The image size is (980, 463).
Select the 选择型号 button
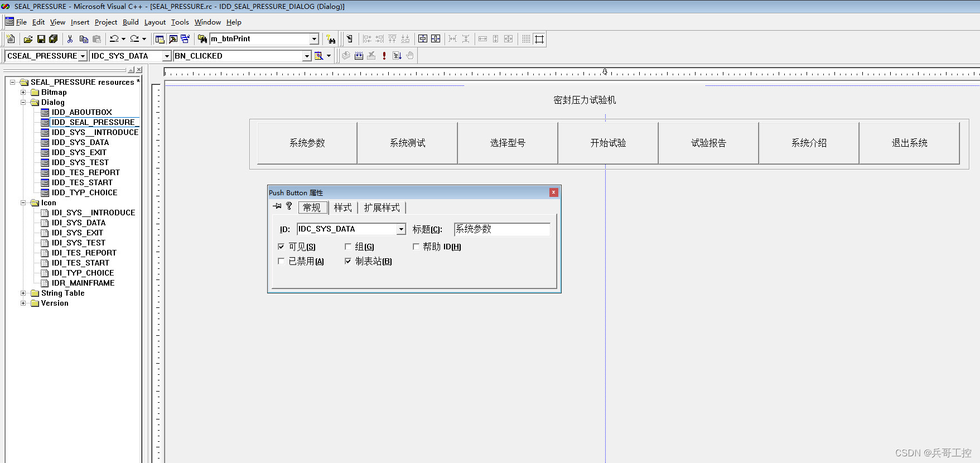[508, 143]
